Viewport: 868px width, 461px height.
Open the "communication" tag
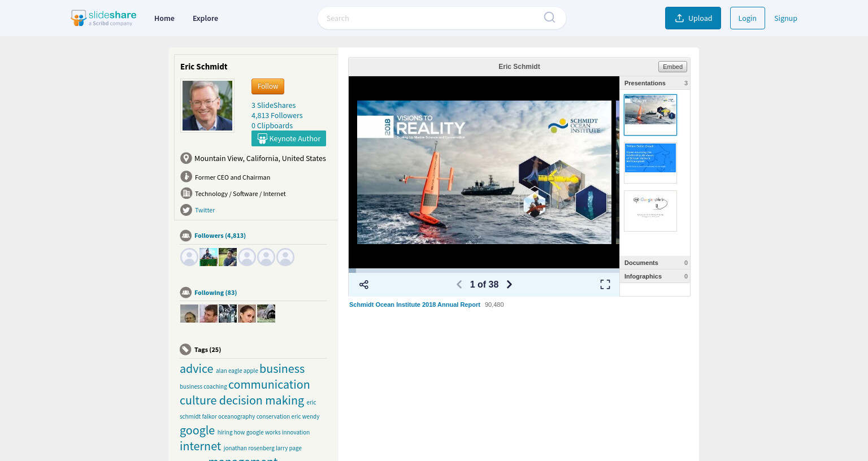(269, 385)
